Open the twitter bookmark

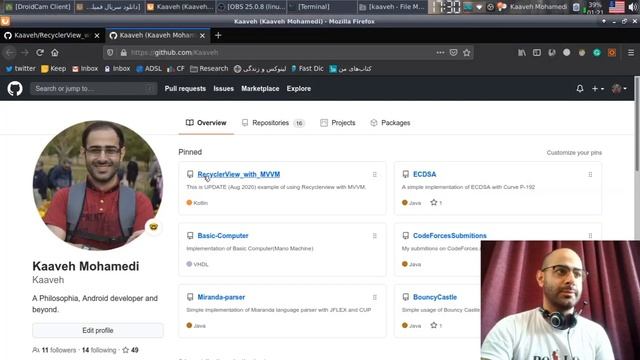pyautogui.click(x=20, y=69)
